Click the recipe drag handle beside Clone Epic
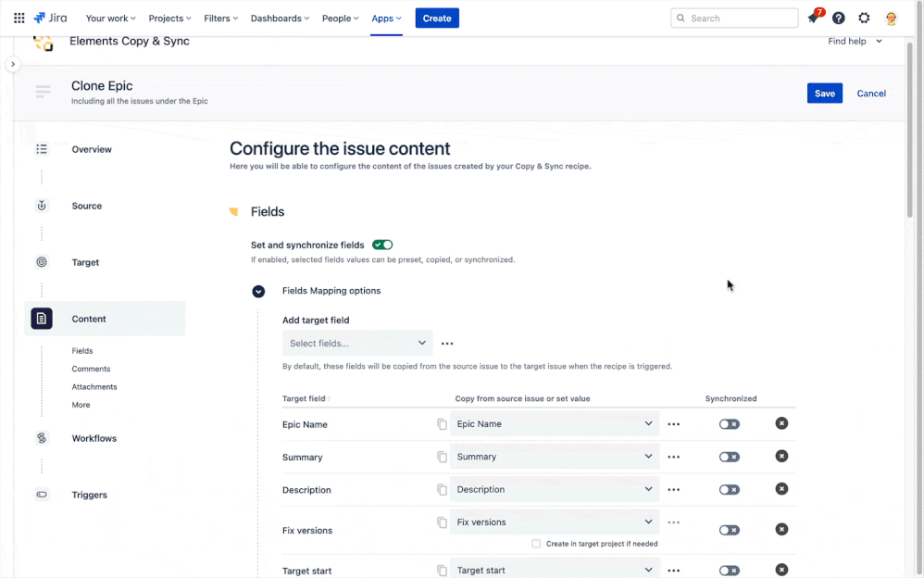 pyautogui.click(x=43, y=91)
